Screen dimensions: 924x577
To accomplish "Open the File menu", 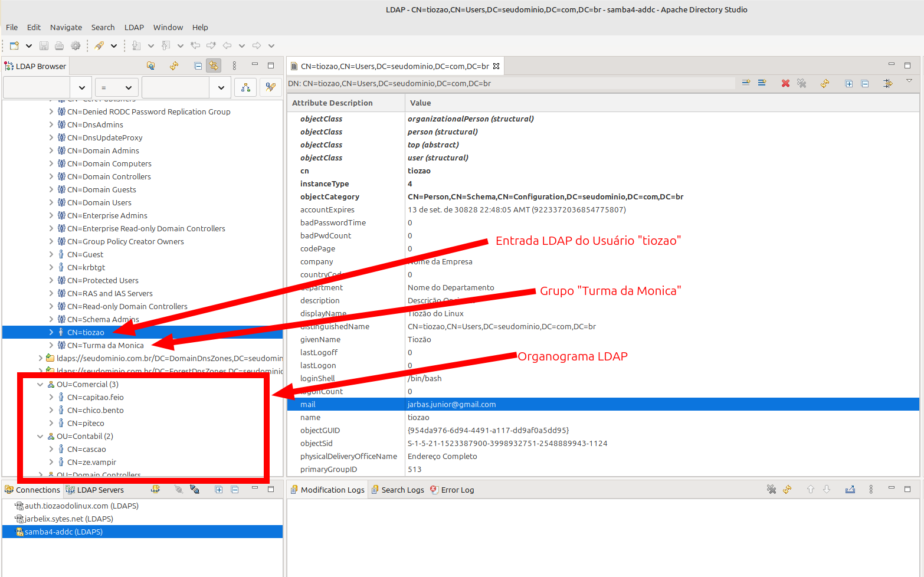I will click(12, 27).
